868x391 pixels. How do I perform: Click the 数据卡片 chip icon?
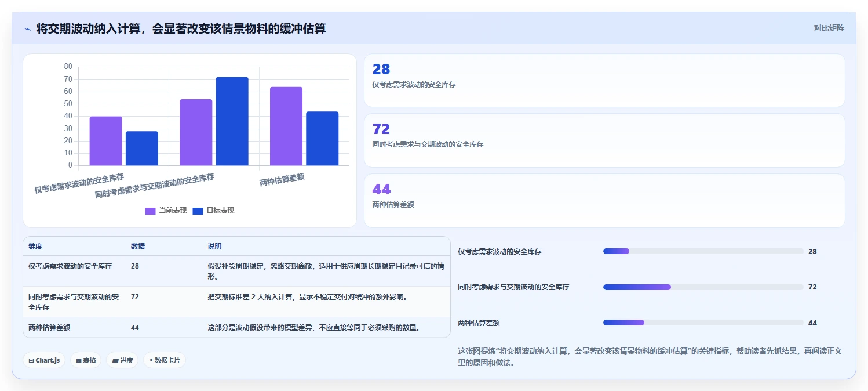pos(151,360)
